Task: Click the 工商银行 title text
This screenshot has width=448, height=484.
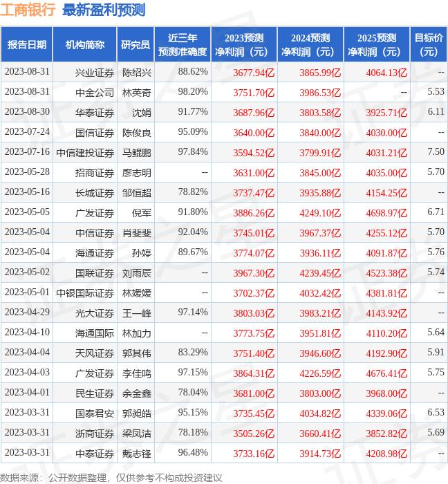Action: tap(28, 10)
